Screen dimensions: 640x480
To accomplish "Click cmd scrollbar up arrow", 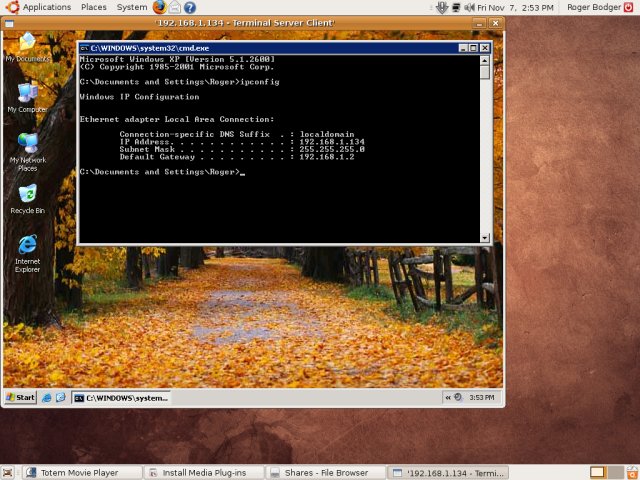I will (x=484, y=60).
